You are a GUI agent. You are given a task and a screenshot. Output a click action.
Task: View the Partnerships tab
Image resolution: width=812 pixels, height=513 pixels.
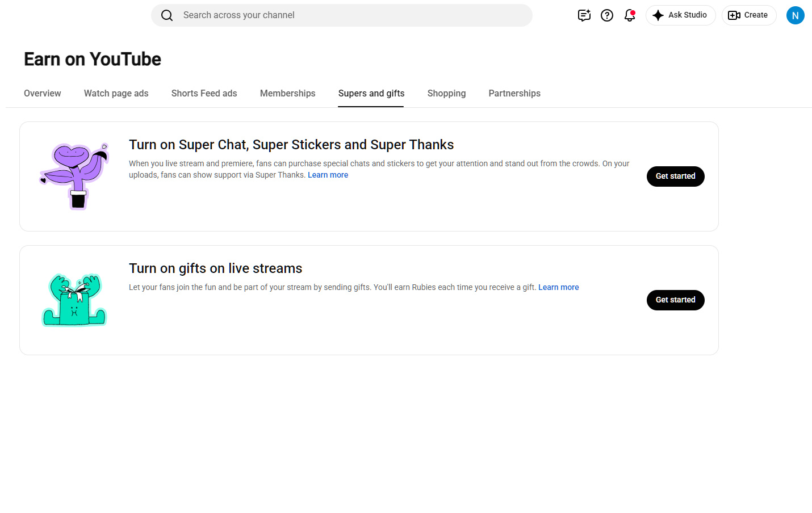[x=514, y=94]
